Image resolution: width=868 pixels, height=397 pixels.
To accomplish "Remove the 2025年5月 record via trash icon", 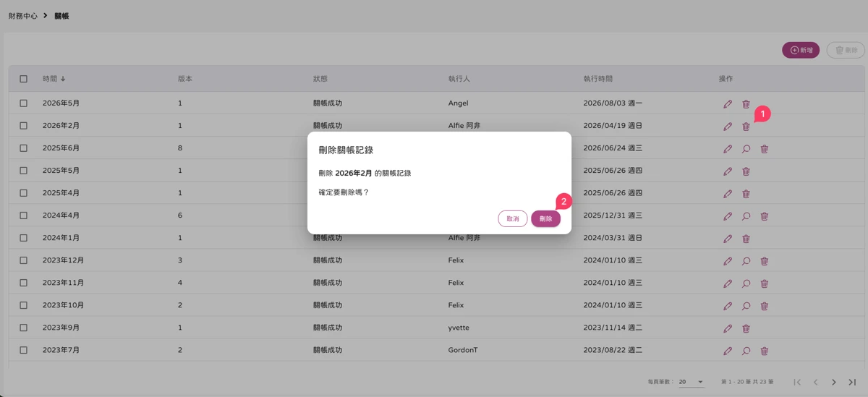I will [x=746, y=171].
